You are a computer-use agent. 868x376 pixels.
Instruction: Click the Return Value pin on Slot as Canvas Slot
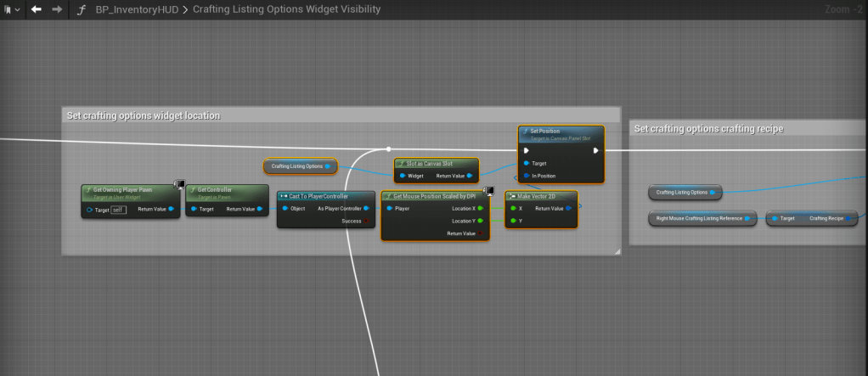(470, 176)
